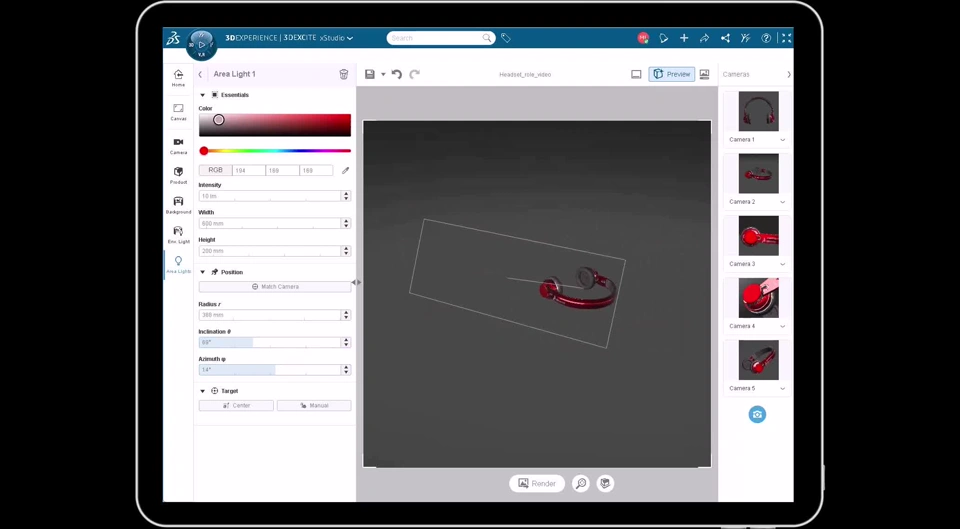
Task: Open the Camera 2 dropdown arrow
Action: click(x=783, y=202)
